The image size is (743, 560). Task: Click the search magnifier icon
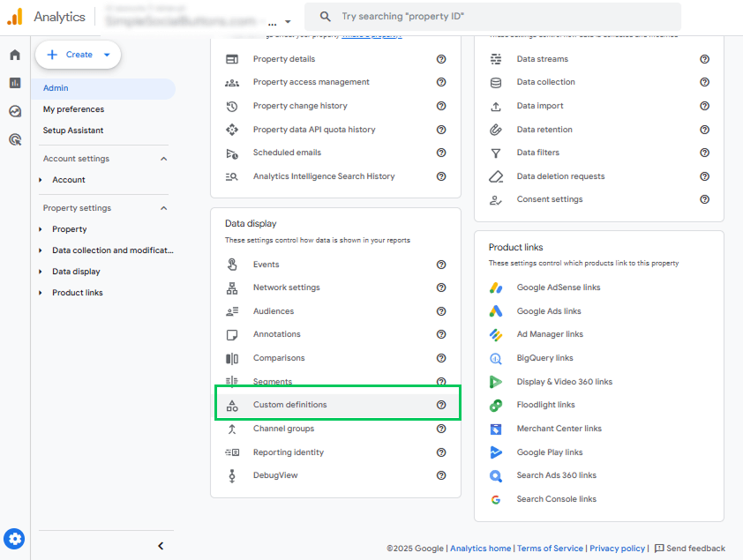tap(325, 17)
